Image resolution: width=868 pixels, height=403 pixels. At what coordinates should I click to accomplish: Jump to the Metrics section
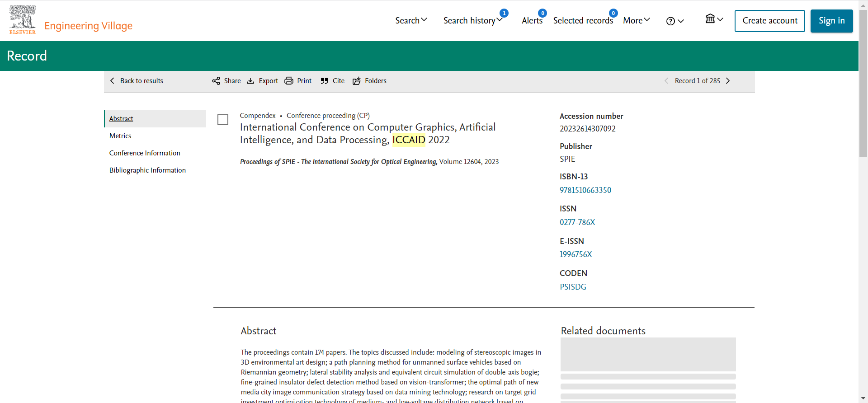click(120, 136)
